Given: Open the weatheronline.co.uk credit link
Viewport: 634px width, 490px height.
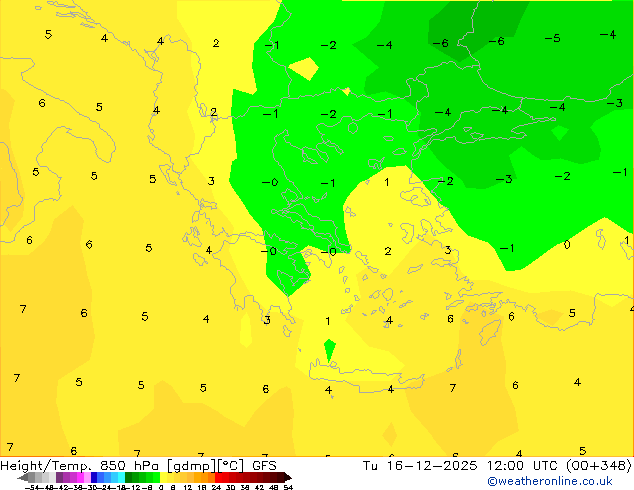Looking at the screenshot, I should [550, 481].
